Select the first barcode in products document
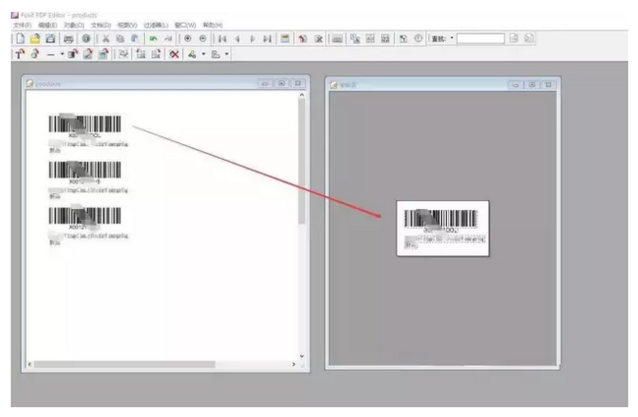The width and height of the screenshot is (638, 417). tap(85, 124)
